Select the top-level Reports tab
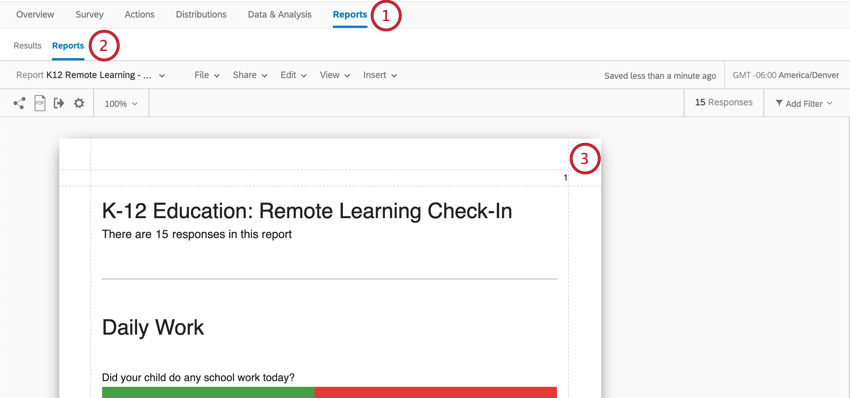 (350, 15)
